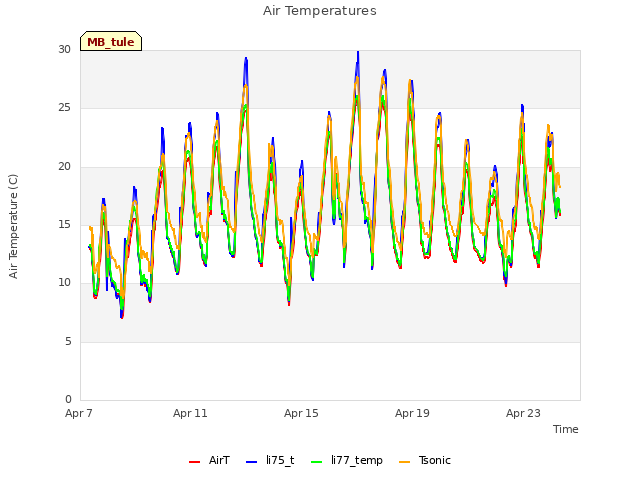Image resolution: width=640 pixels, height=480 pixels.
Task: Click the red AirT legend color marker
Action: click(194, 462)
